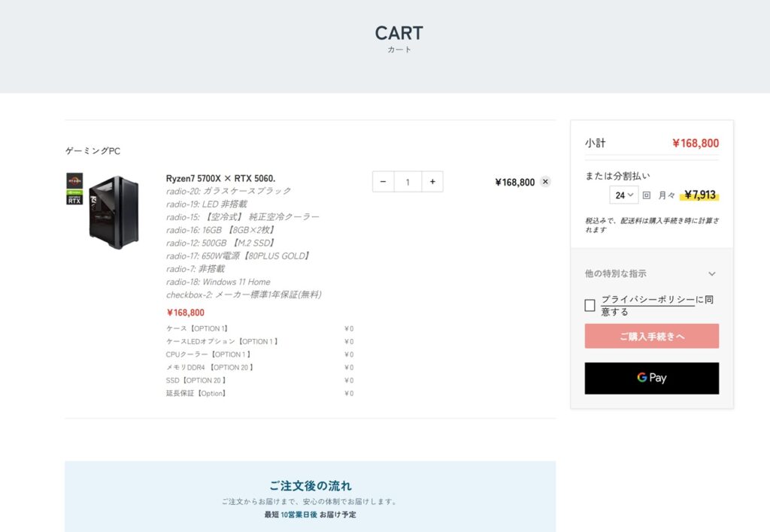This screenshot has width=770, height=532.
Task: Click the ご購入手続きへ checkout button
Action: [651, 336]
